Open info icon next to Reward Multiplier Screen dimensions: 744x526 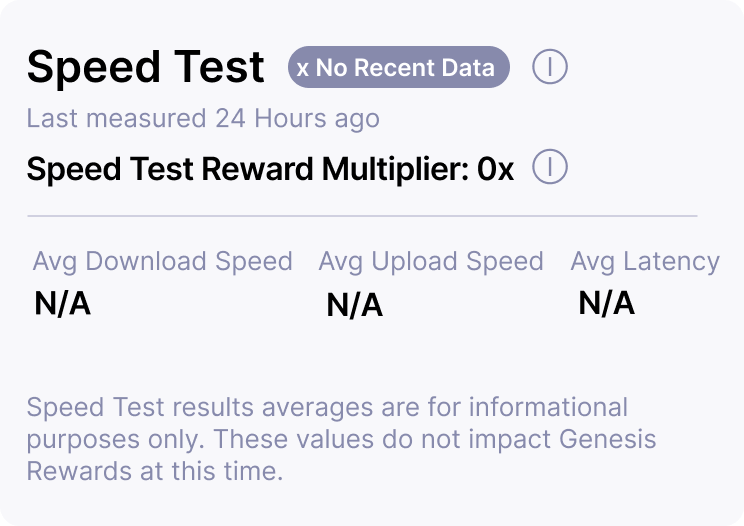[550, 167]
